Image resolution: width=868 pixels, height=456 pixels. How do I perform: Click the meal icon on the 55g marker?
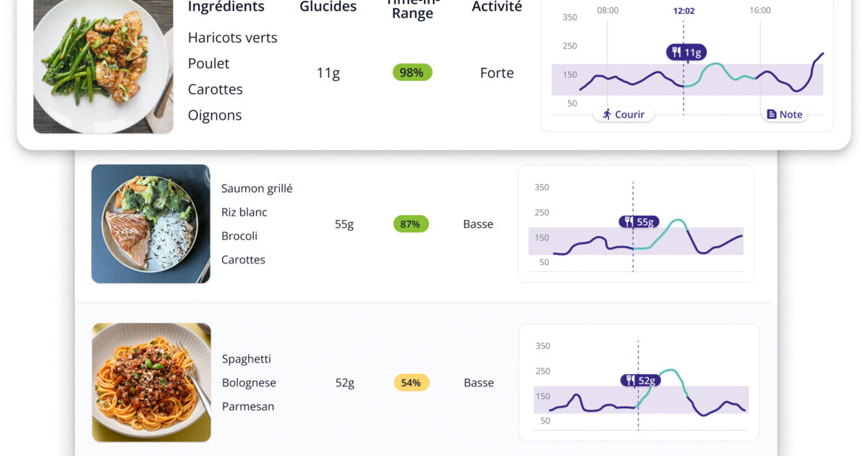628,222
